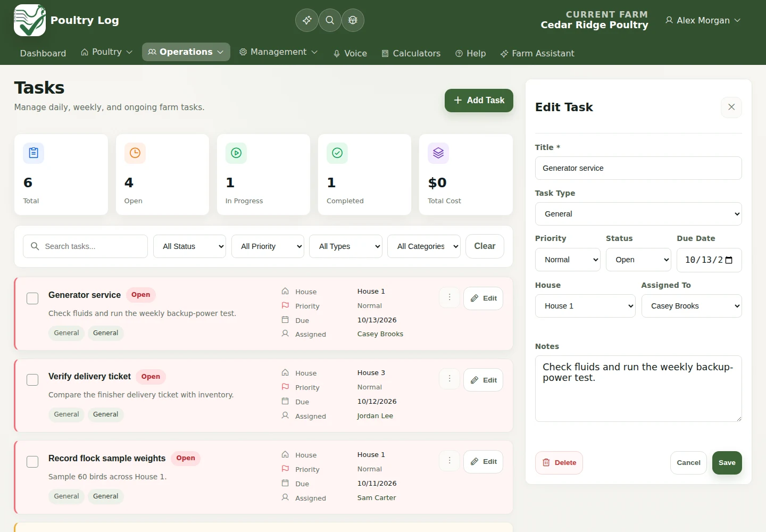Click the Clear filters button
This screenshot has height=532, width=766.
485,246
